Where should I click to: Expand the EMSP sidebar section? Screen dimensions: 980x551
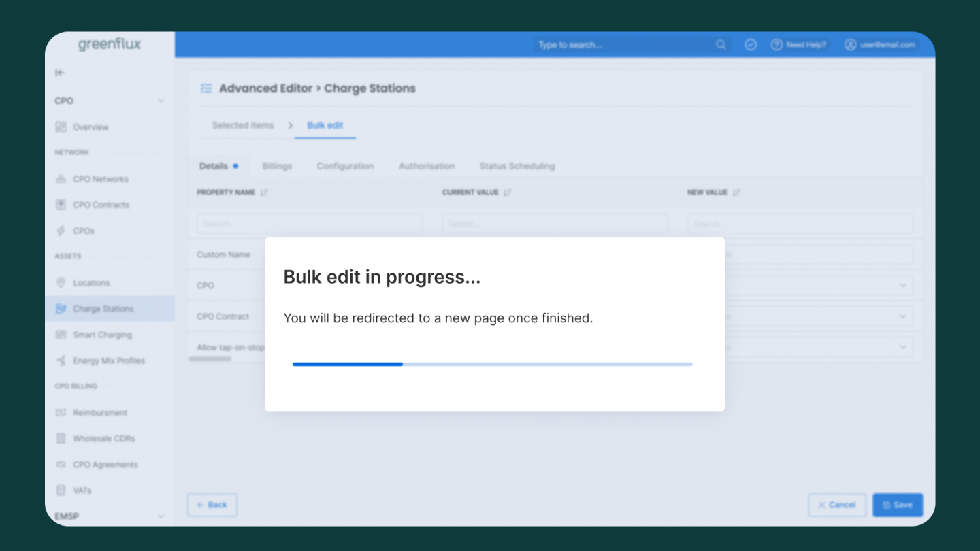coord(161,516)
